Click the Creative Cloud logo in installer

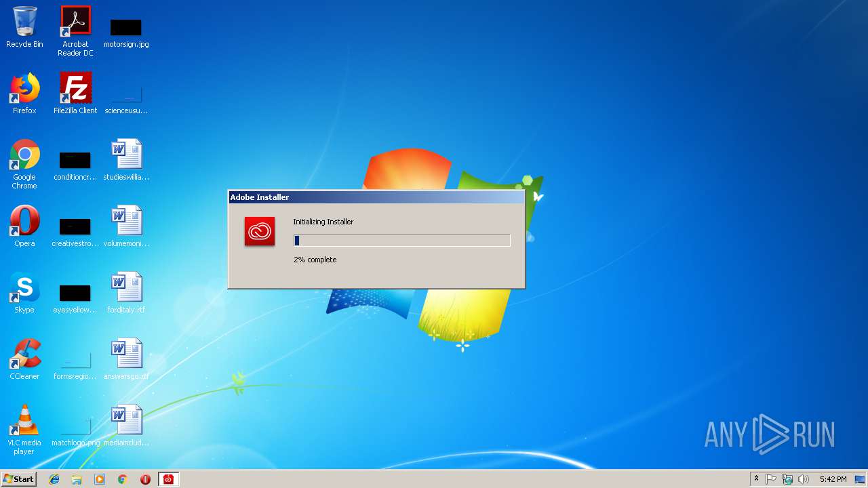click(x=260, y=232)
